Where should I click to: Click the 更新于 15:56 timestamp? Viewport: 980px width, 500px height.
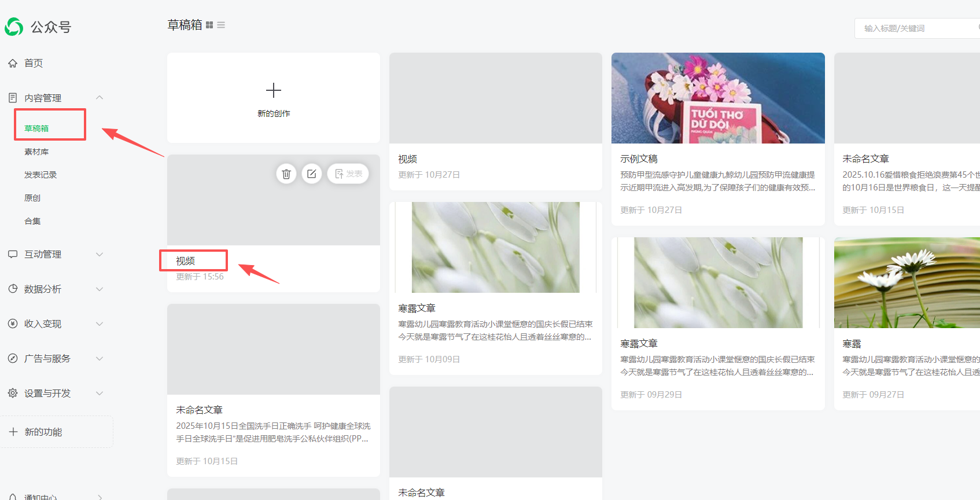pos(200,277)
